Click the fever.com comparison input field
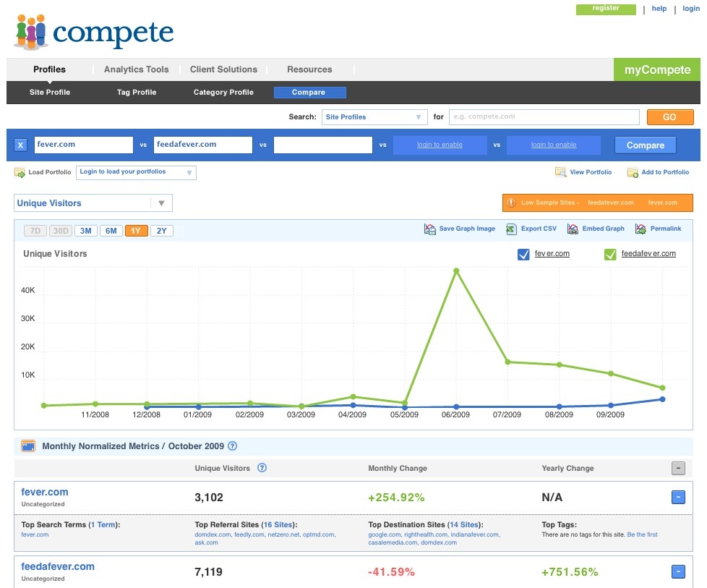 coord(83,145)
